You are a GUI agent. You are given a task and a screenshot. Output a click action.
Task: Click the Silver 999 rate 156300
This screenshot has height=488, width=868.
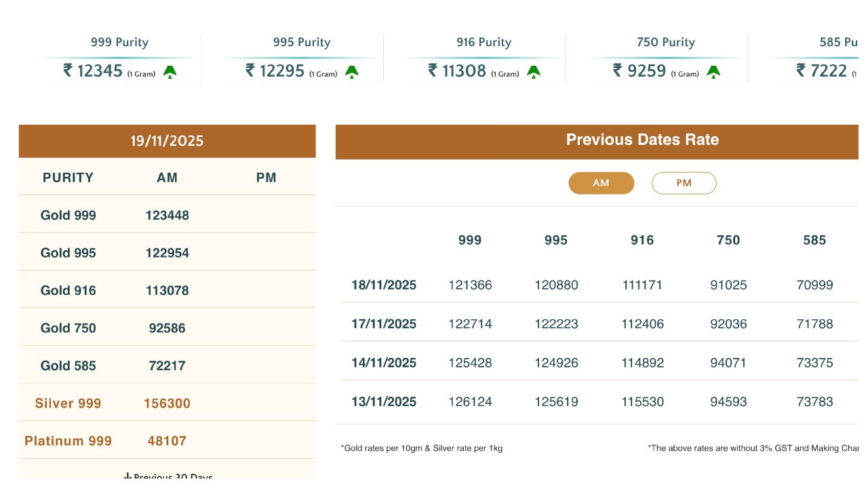[167, 403]
